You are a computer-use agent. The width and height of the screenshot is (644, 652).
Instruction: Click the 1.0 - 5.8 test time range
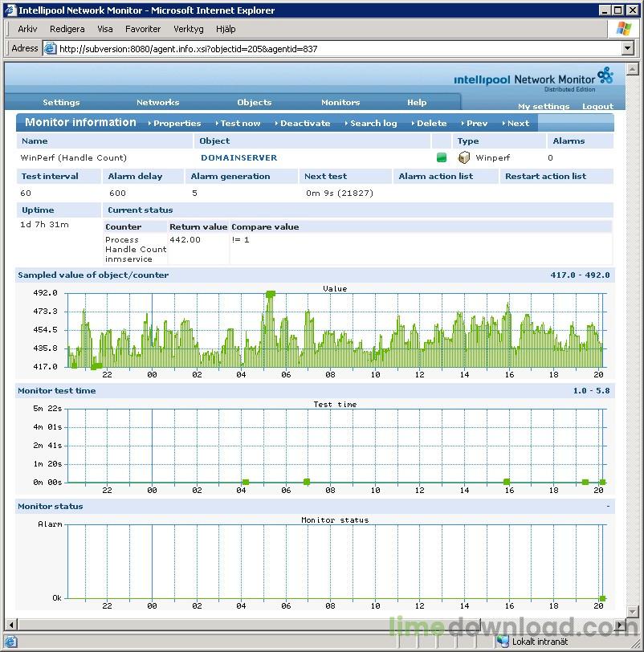(591, 390)
